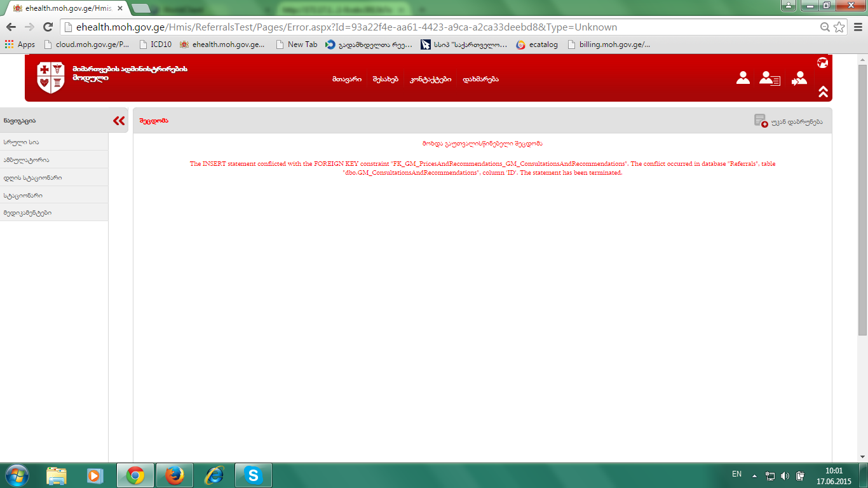The width and height of the screenshot is (868, 488).
Task: Click the user with arrow login icon
Action: [799, 78]
